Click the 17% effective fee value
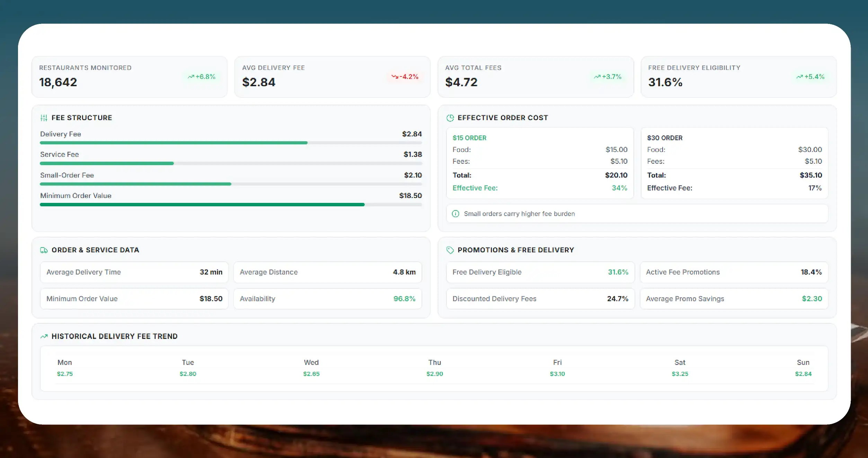Viewport: 868px width, 458px height. point(815,188)
